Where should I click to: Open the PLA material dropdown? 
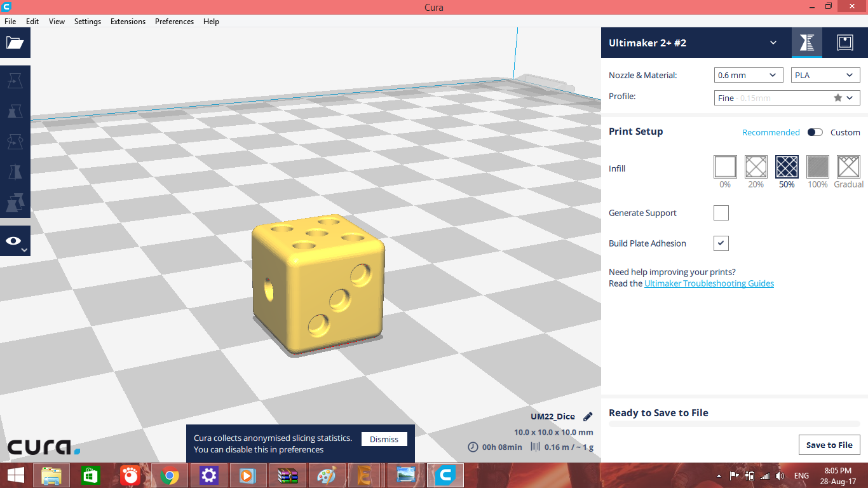pos(825,75)
